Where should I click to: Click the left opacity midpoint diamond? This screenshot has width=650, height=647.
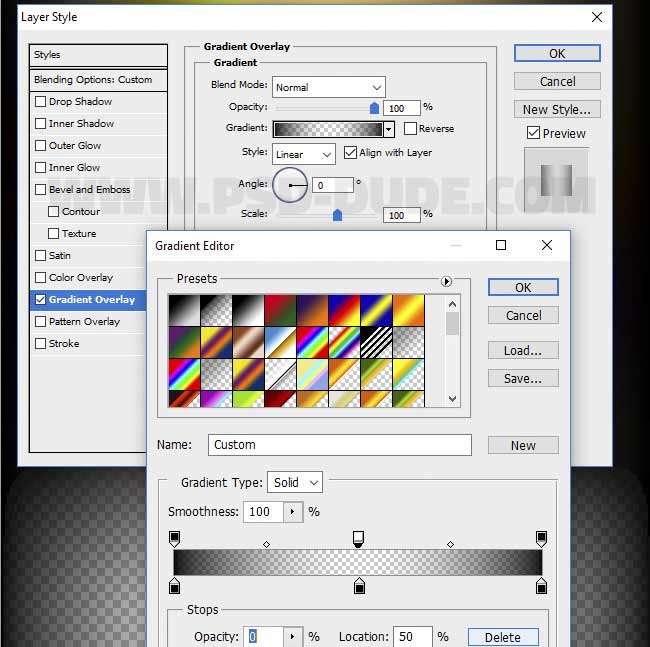click(266, 545)
